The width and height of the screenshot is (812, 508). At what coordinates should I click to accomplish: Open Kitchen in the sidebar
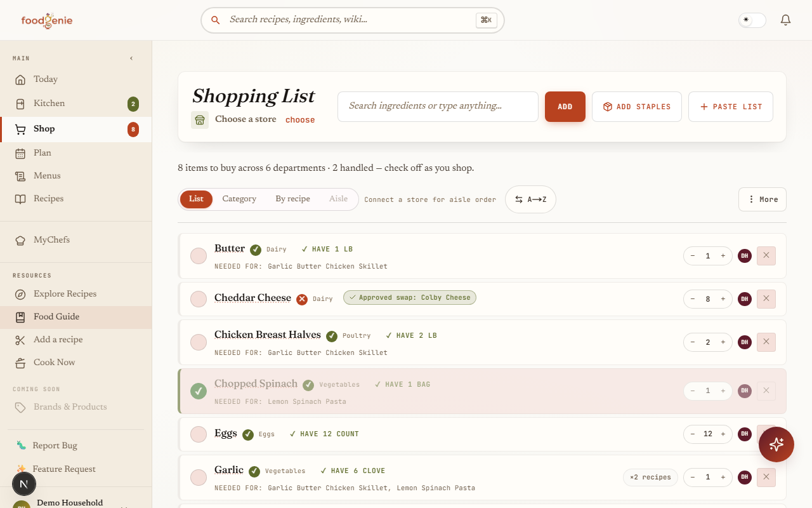[x=76, y=104]
